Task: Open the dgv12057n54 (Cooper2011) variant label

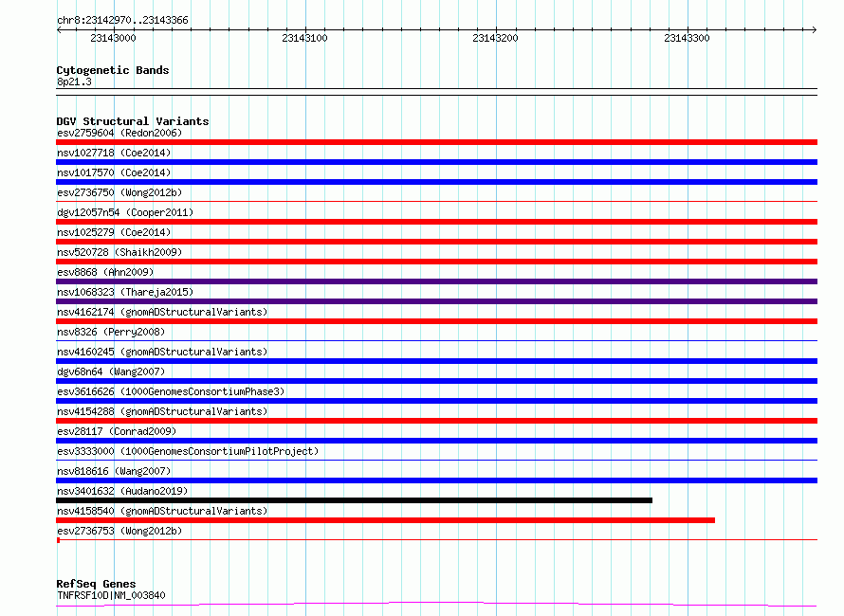Action: [125, 212]
